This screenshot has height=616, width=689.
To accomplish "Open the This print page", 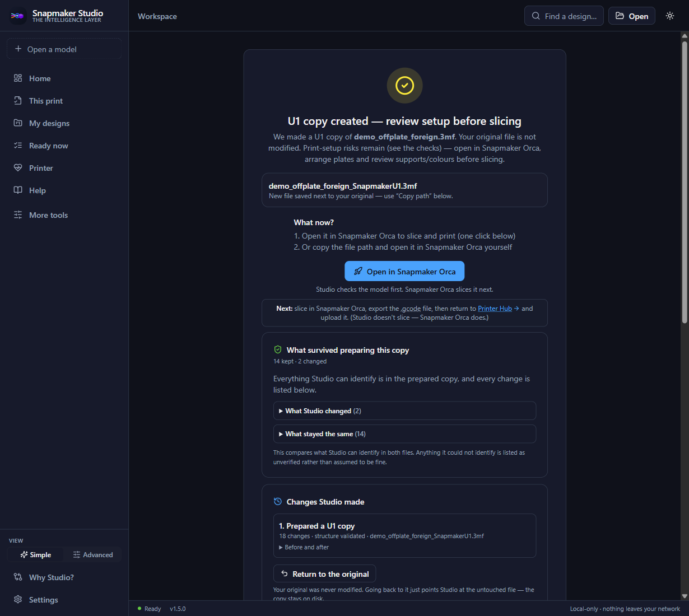I will [64, 101].
